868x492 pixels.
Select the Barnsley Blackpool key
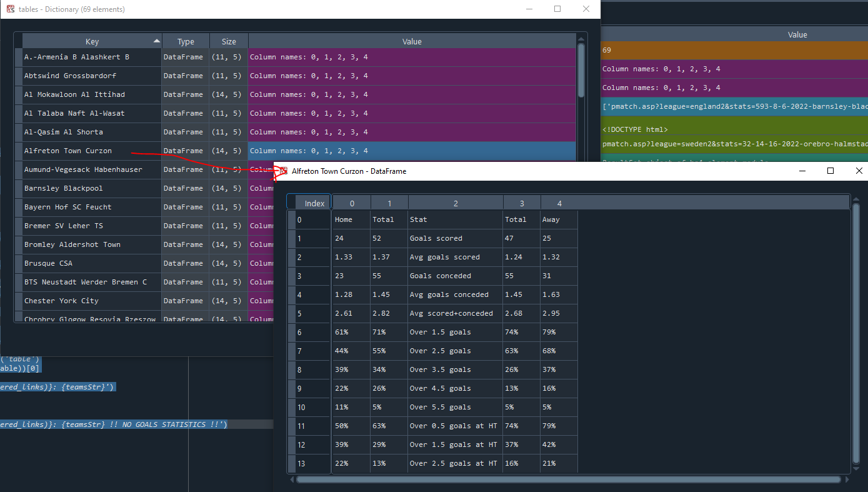(92, 188)
